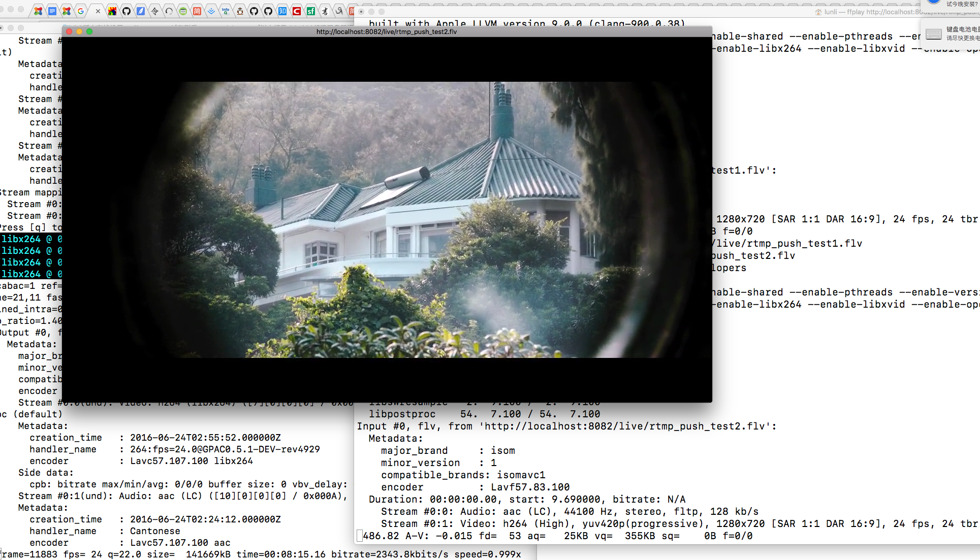Viewport: 980px width, 560px height.
Task: Click the 'libpostproc 54. 7.100' version line
Action: point(485,414)
